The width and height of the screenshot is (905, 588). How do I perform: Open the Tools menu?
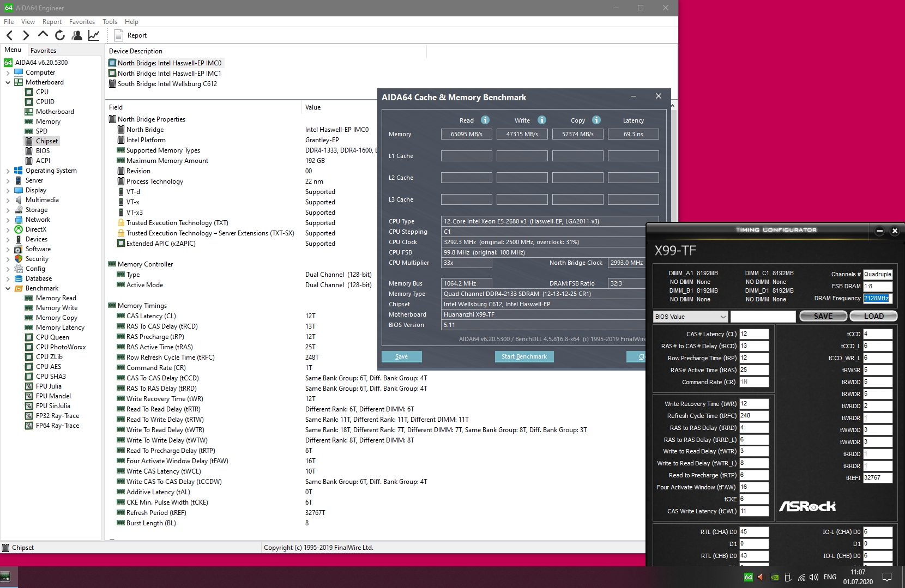pos(110,22)
